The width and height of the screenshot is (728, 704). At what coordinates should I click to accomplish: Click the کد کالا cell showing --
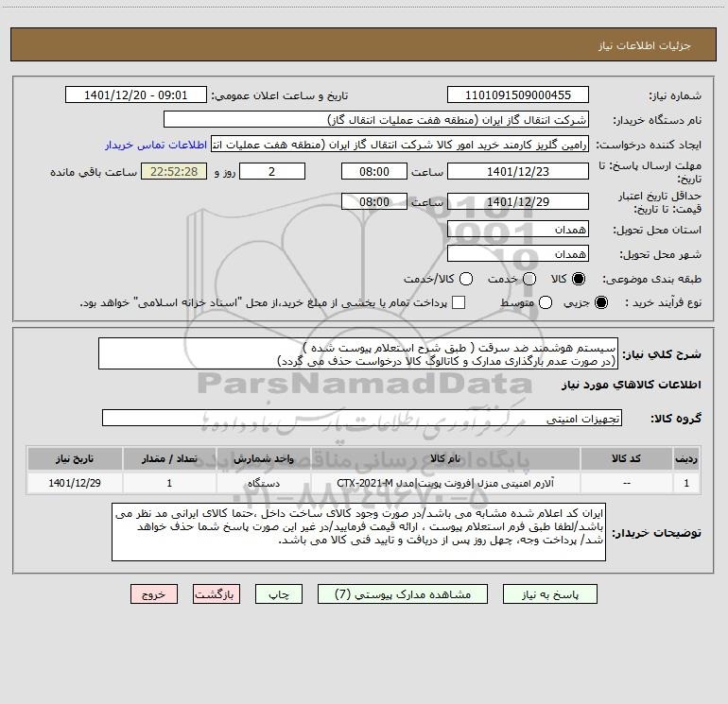click(626, 483)
